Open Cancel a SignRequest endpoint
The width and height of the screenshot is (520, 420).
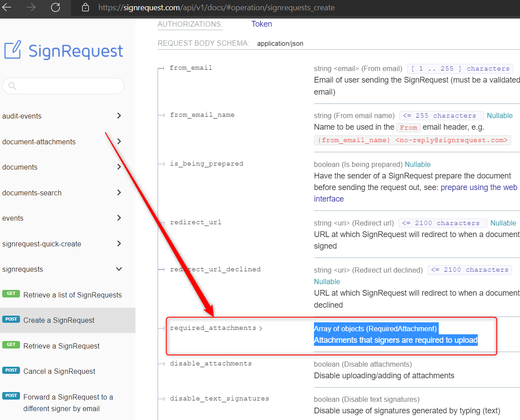[x=67, y=371]
